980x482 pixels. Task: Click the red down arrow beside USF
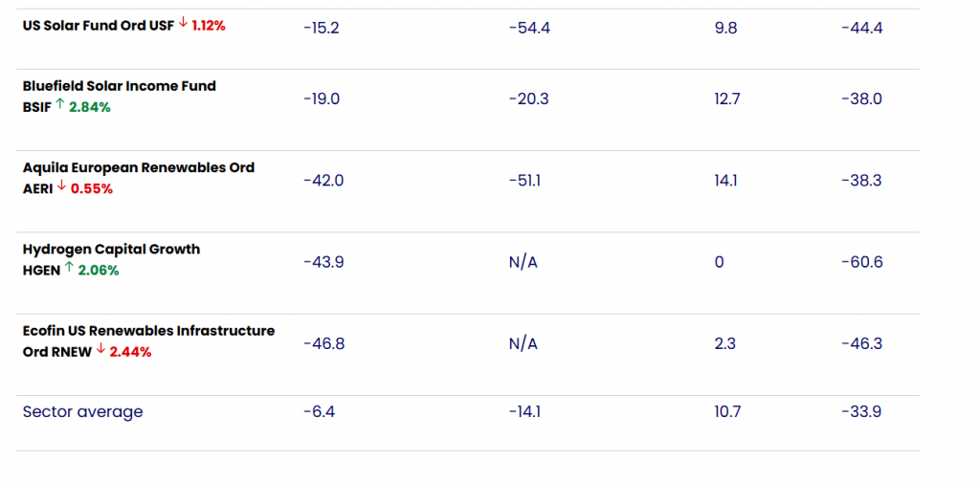(183, 25)
